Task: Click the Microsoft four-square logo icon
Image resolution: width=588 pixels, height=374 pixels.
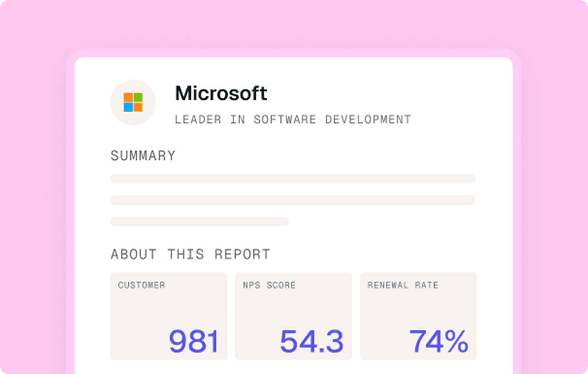Action: (133, 102)
